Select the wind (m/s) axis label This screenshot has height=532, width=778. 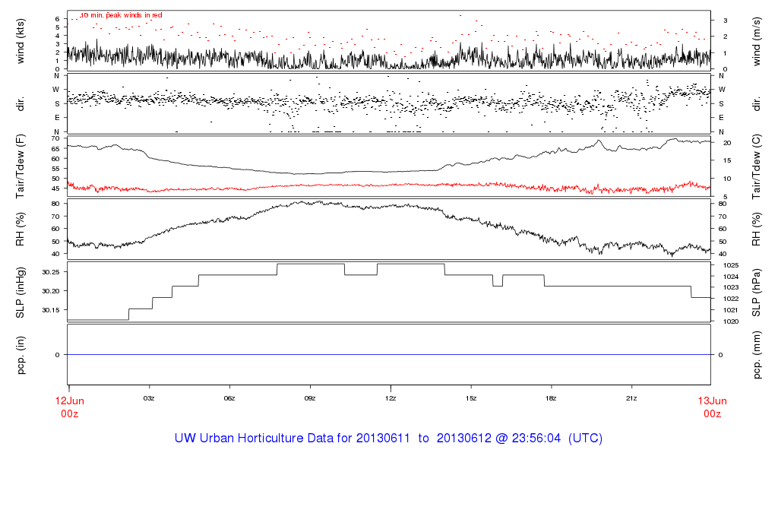(757, 41)
